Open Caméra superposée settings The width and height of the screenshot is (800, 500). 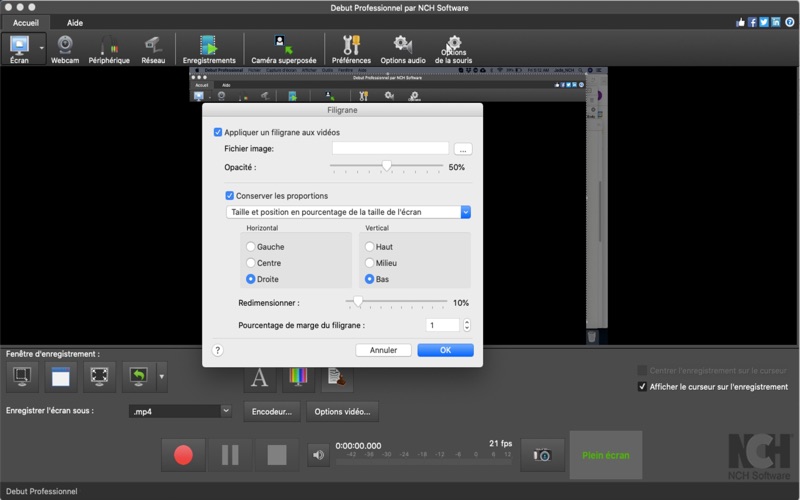284,49
